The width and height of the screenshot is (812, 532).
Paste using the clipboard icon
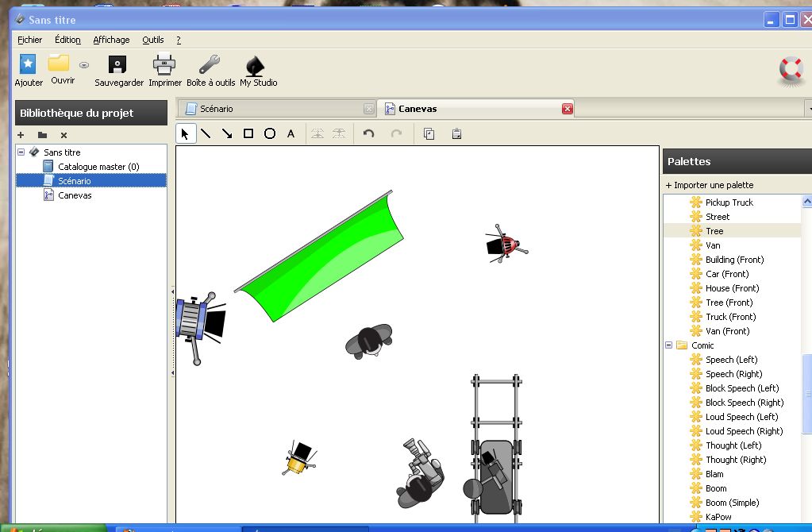[456, 133]
